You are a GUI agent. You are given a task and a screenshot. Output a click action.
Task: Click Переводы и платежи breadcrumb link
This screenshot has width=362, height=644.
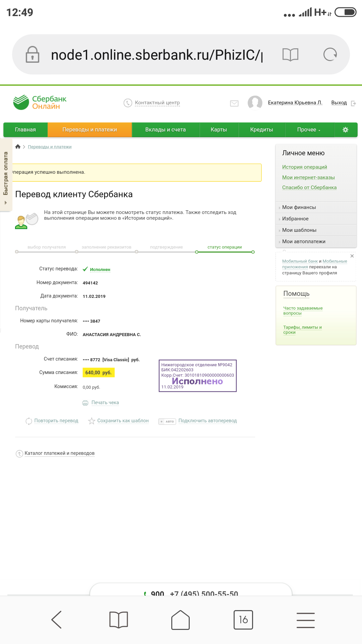50,147
